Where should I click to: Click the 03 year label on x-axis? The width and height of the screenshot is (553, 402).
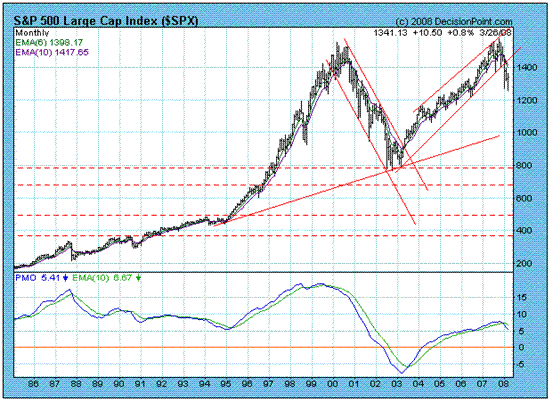point(397,384)
